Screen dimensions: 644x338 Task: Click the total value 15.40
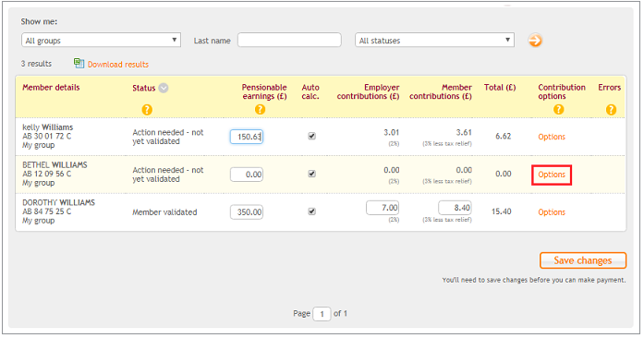(502, 211)
